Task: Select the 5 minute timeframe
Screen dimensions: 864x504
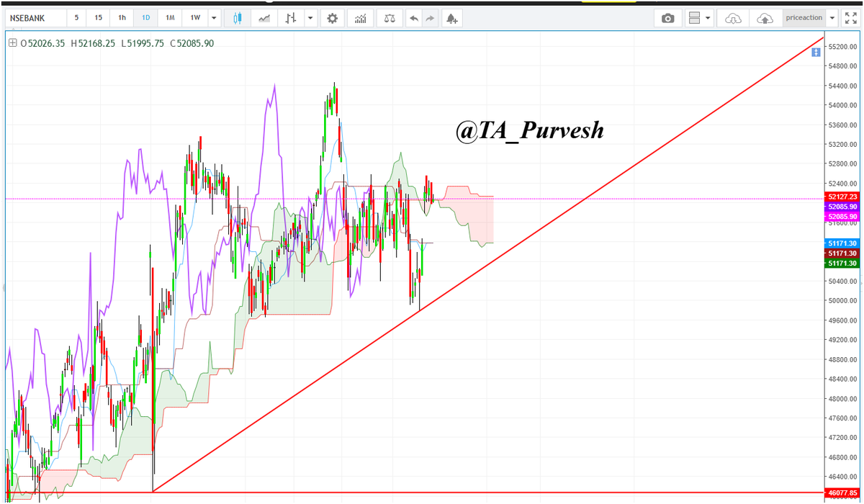Action: [x=77, y=18]
